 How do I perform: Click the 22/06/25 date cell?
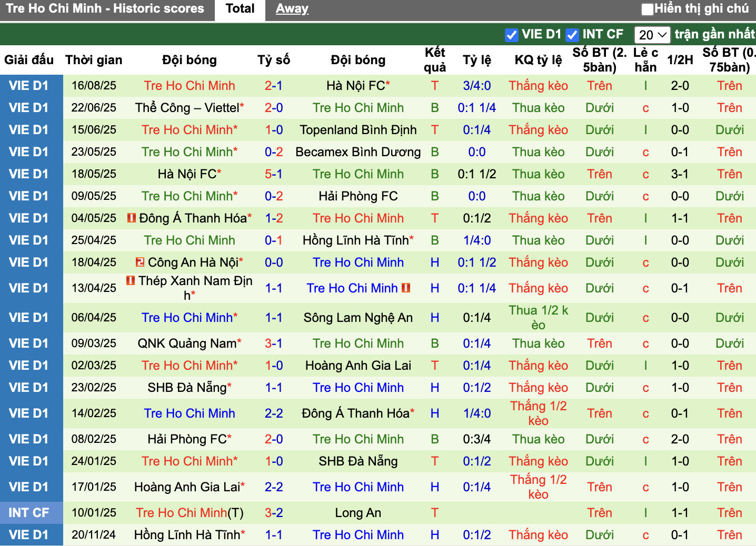pos(94,108)
